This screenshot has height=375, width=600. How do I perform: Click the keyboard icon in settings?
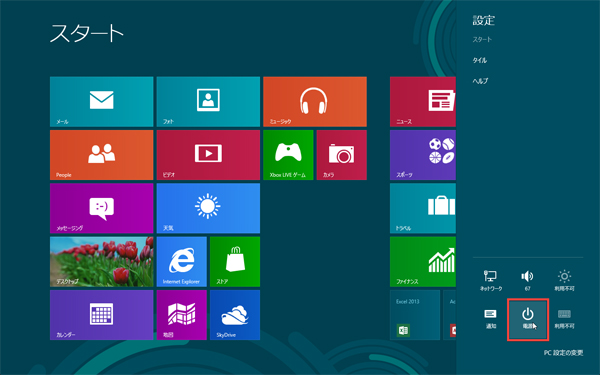pyautogui.click(x=564, y=319)
